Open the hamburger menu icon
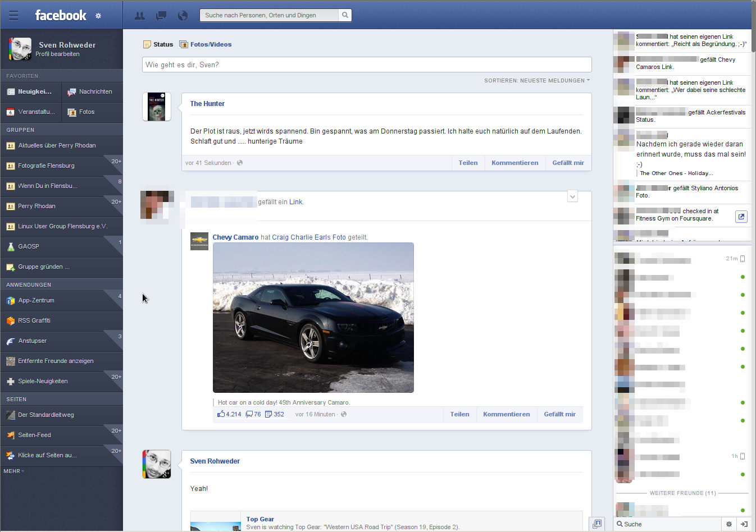The width and height of the screenshot is (756, 532). [x=13, y=15]
